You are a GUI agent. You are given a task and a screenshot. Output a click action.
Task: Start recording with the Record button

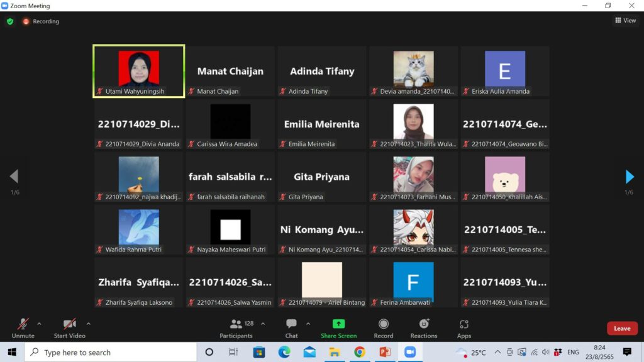pos(383,327)
